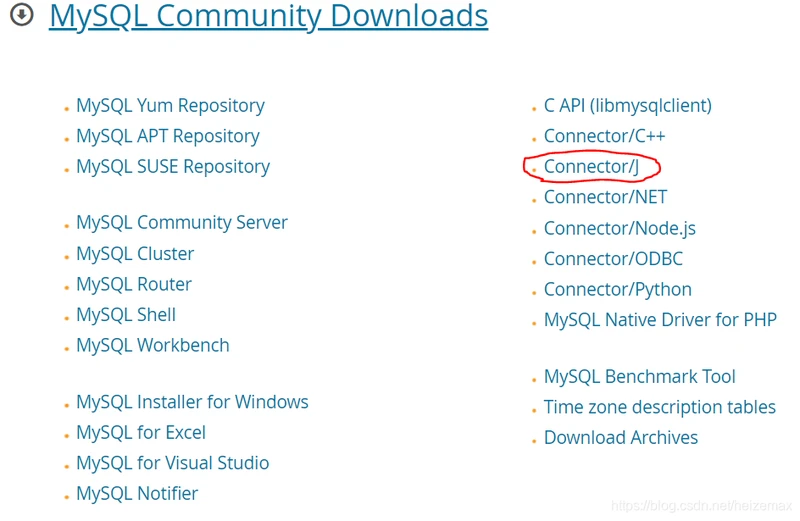Open Connector/ODBC link
800x521 pixels.
tap(613, 259)
